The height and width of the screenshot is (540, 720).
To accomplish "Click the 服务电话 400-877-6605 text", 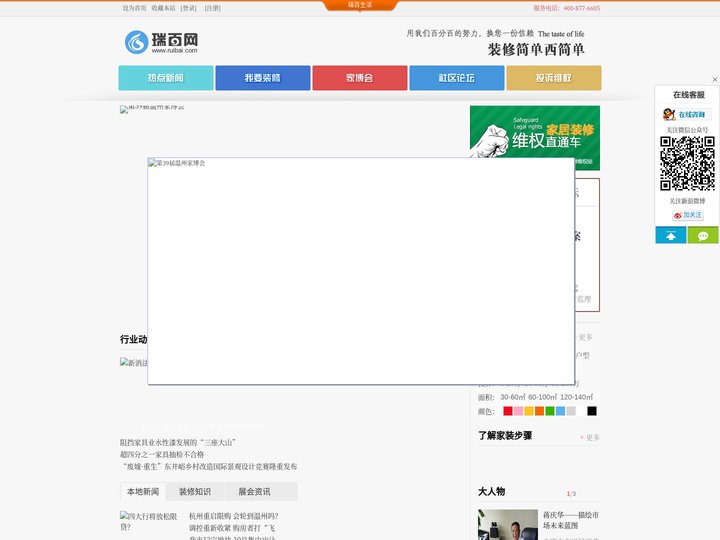I will (x=566, y=8).
